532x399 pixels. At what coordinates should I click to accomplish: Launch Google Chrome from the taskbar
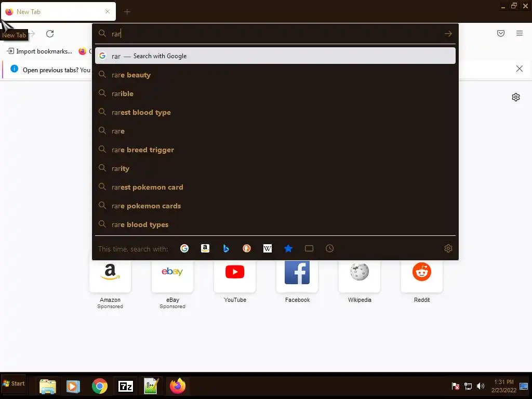(100, 386)
